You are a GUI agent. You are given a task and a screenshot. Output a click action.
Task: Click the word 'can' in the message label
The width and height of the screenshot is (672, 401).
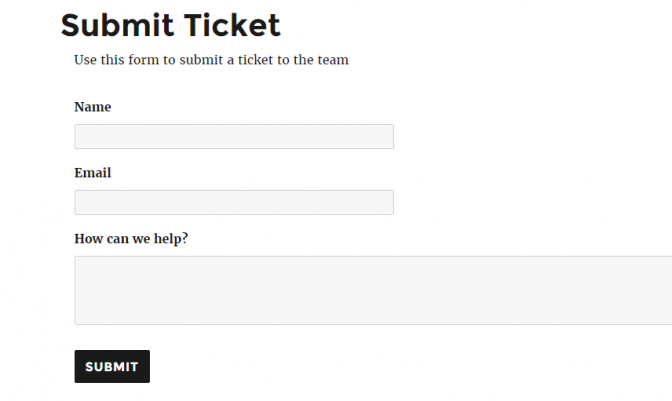click(117, 239)
